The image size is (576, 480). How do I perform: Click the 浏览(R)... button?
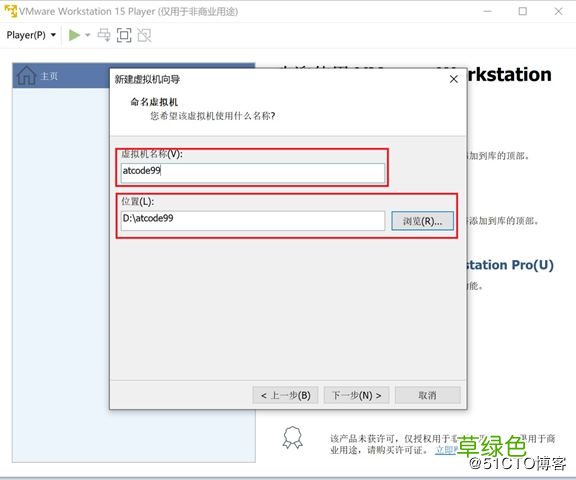[422, 221]
